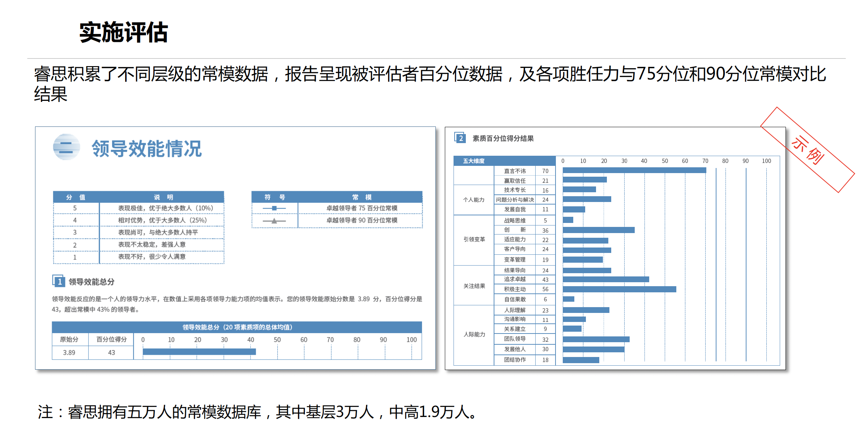Viewport: 868px width, 443px height.
Task: Click the 关系建立 row label
Action: (x=515, y=329)
